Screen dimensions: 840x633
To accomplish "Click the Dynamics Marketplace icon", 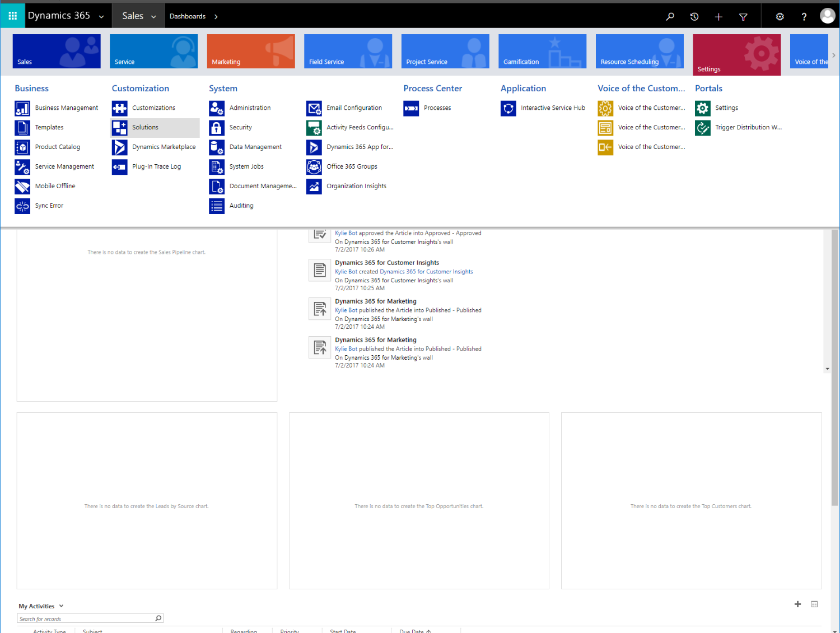I will (x=120, y=147).
